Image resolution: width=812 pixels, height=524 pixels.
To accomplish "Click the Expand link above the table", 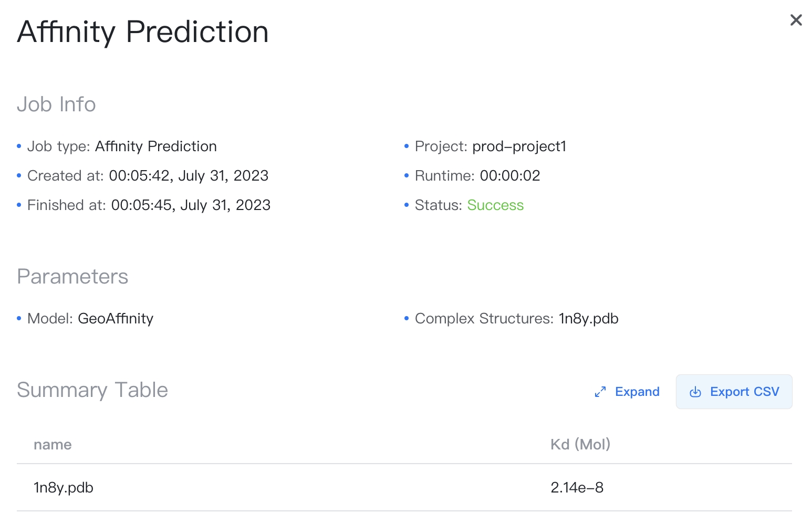I will (637, 392).
